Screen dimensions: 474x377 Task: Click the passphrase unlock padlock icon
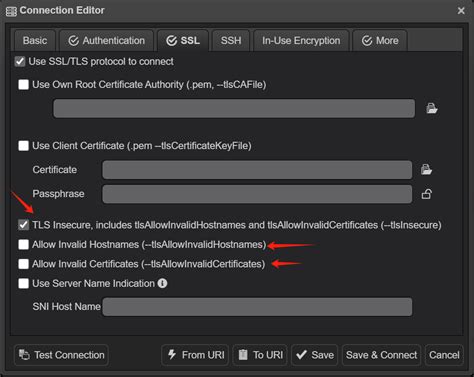coord(427,194)
